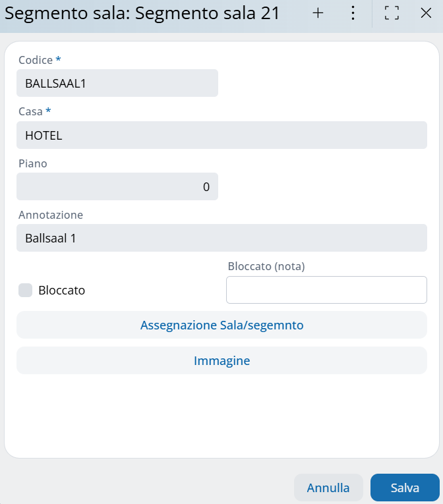Select the Casa field showing HOTEL
Screen dimensions: 443x504
pos(221,135)
